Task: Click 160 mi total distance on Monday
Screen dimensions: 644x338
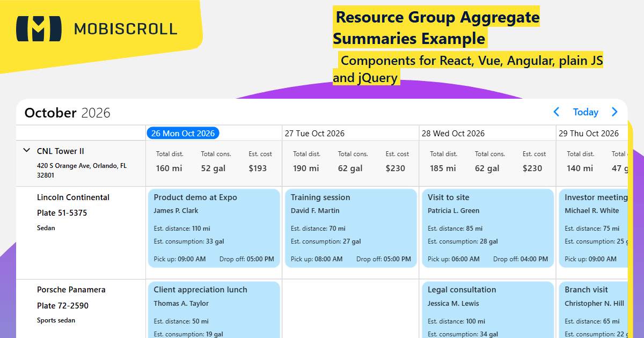Action: 169,168
